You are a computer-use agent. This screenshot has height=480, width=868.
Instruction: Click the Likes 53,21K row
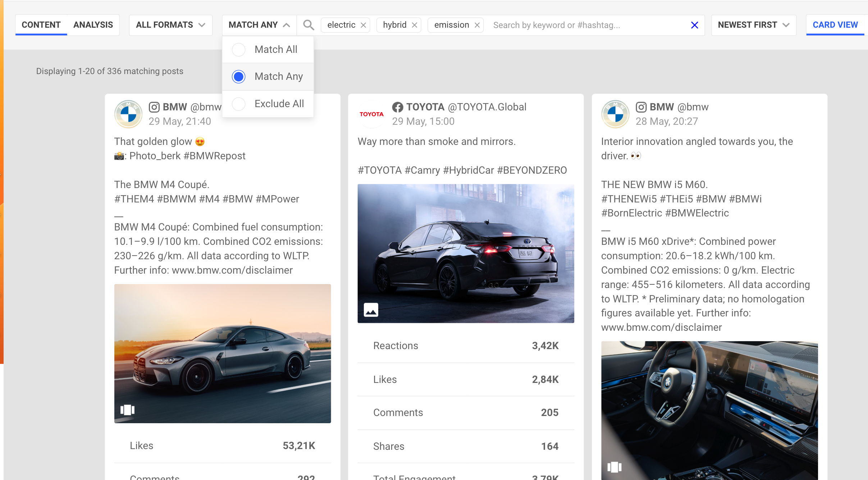coord(223,446)
